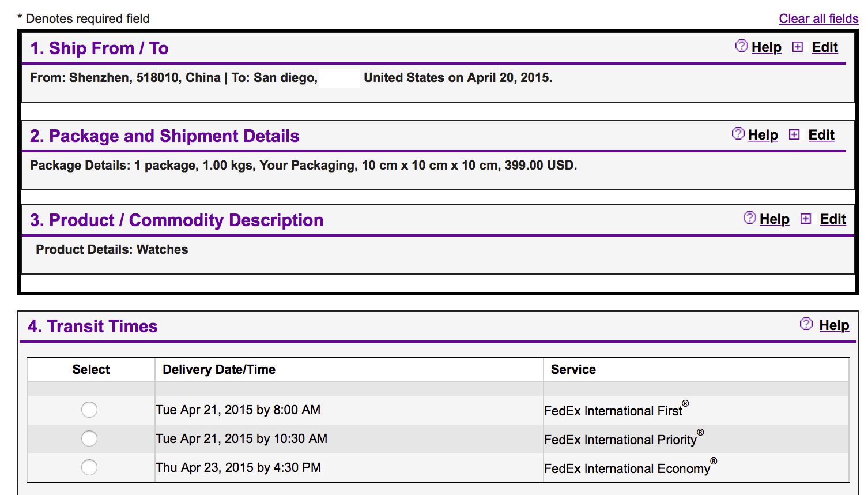
Task: Expand Ship From / To section with plus icon
Action: [798, 47]
